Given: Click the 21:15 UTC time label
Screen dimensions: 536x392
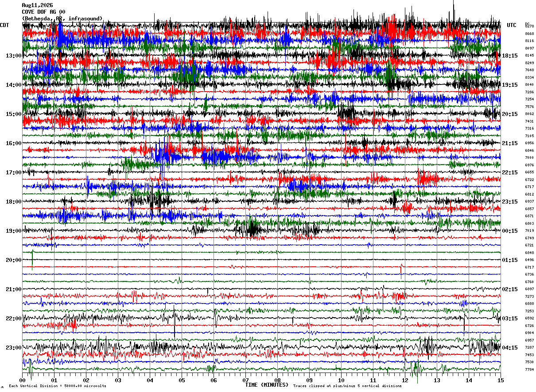Looking at the screenshot, I should [509, 143].
